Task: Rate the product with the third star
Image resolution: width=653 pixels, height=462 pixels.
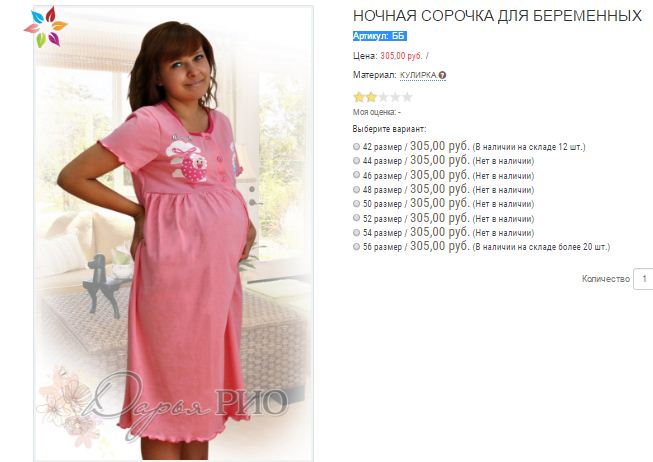Action: point(383,97)
